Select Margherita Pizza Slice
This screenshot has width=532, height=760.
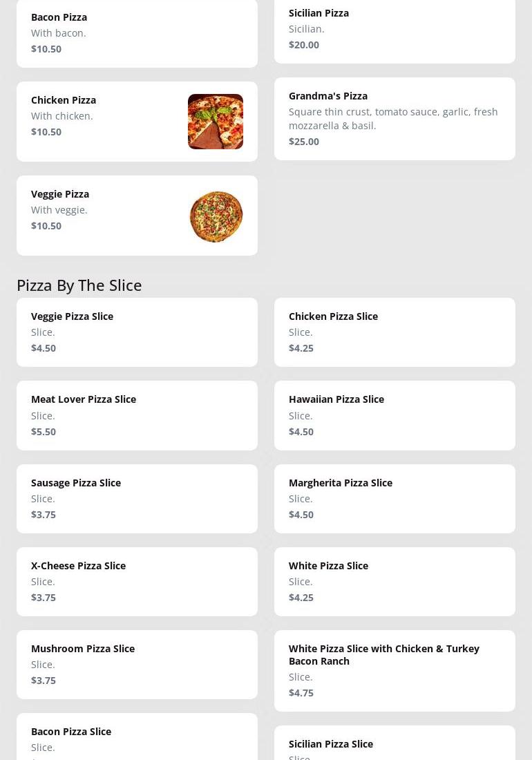pos(395,498)
